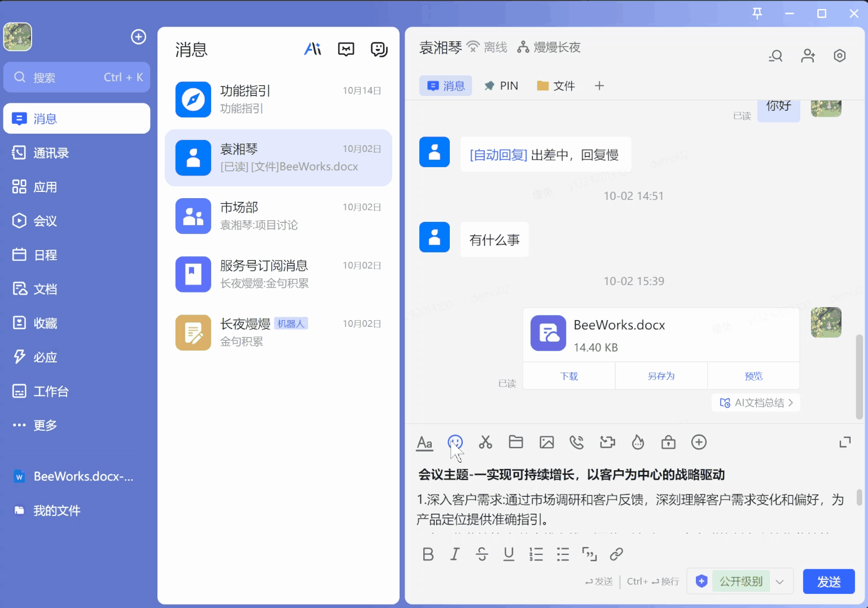
Task: Open the 功能指引 conversation
Action: point(278,99)
